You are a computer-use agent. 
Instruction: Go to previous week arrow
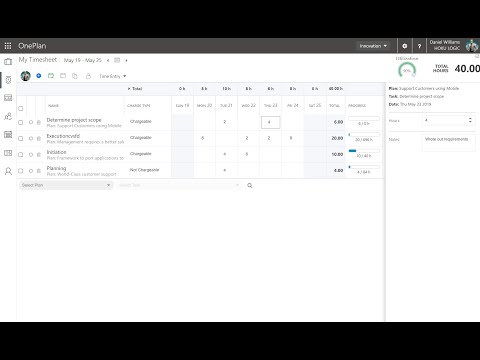click(108, 60)
